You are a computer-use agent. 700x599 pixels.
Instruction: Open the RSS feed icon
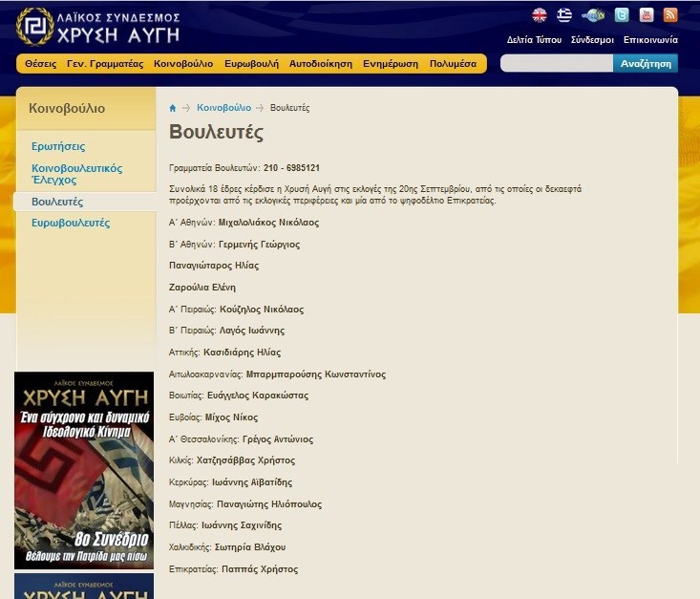click(670, 15)
